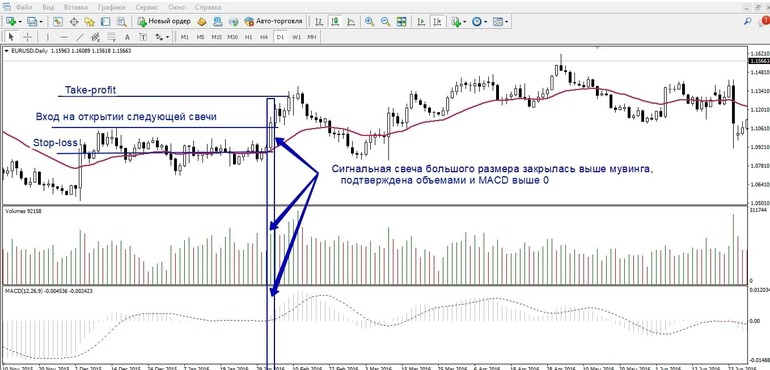Screen dimensions: 770x370
Task: Select the trendline drawing tool
Action: [80, 37]
